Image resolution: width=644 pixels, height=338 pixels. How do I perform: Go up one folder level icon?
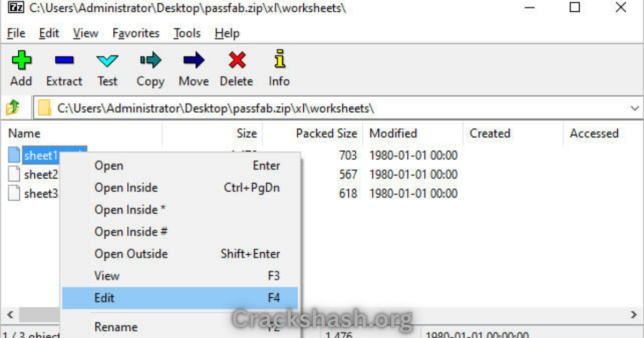coord(12,108)
